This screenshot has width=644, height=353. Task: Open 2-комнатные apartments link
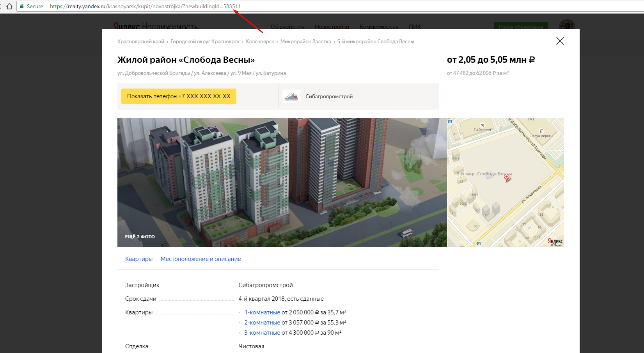click(262, 323)
